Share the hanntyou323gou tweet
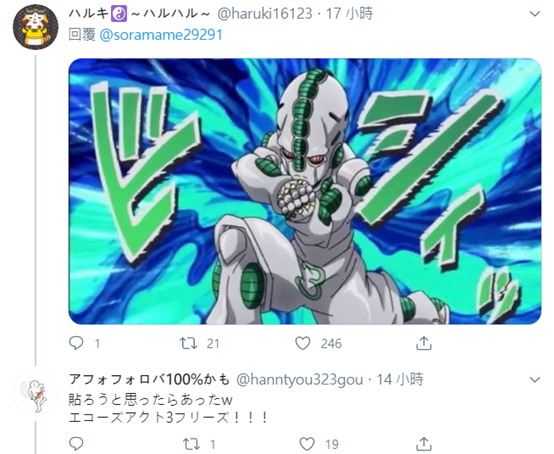The height and width of the screenshot is (454, 554). coord(424,443)
